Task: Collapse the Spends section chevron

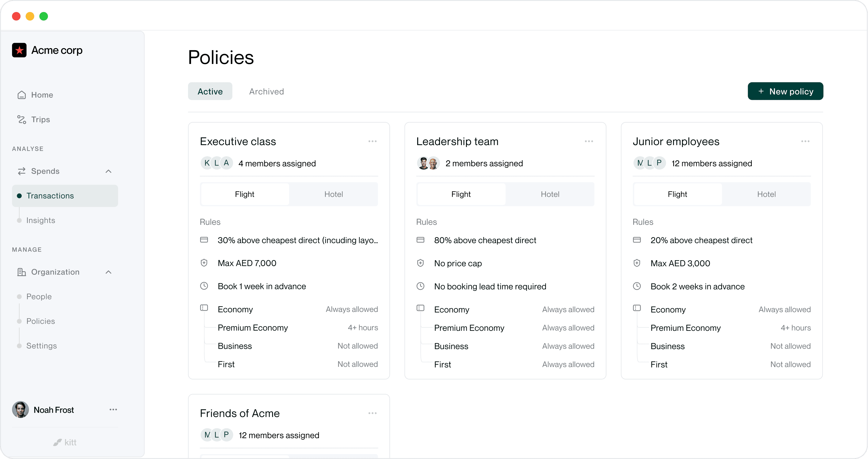Action: 108,171
